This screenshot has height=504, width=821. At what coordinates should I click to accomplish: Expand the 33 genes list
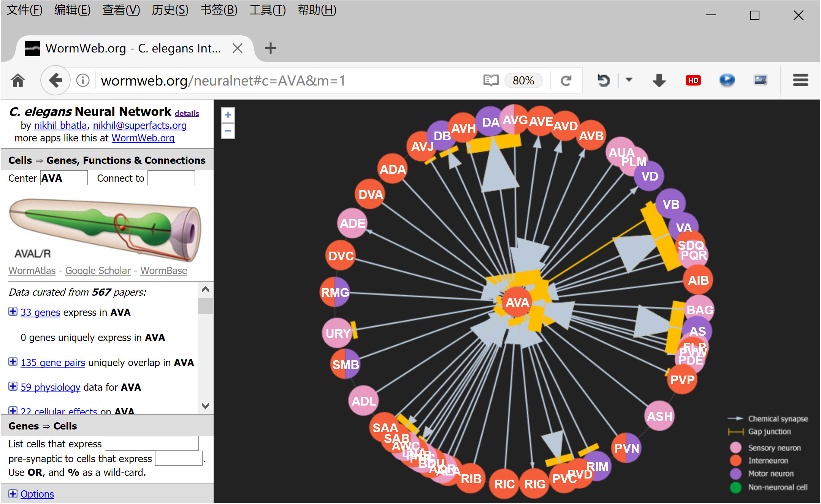13,312
